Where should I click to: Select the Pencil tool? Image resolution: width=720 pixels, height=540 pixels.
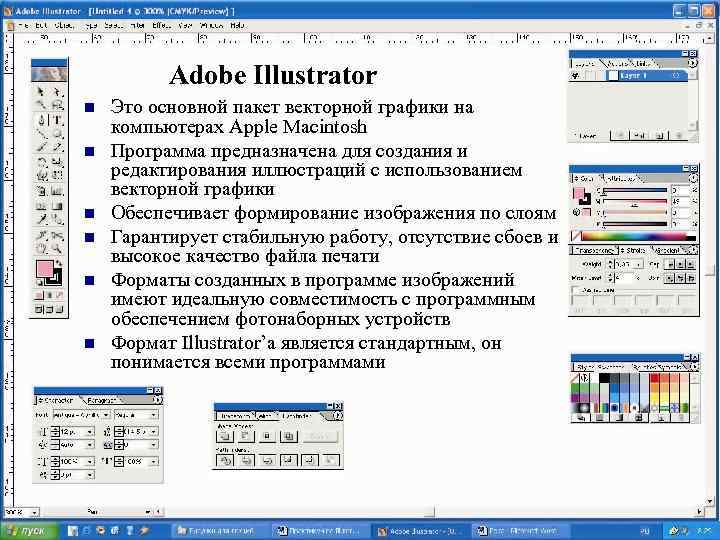coord(57,148)
